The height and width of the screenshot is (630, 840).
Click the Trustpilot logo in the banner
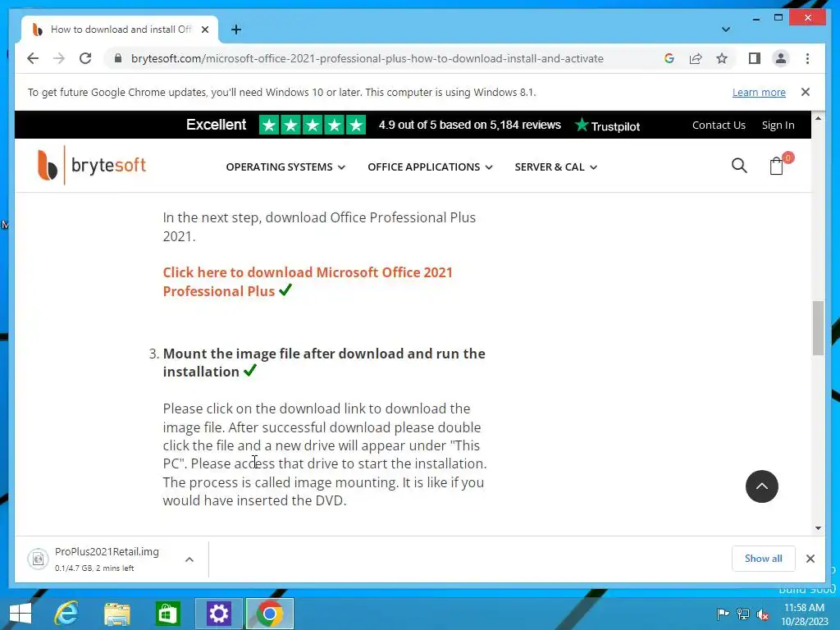pos(608,126)
